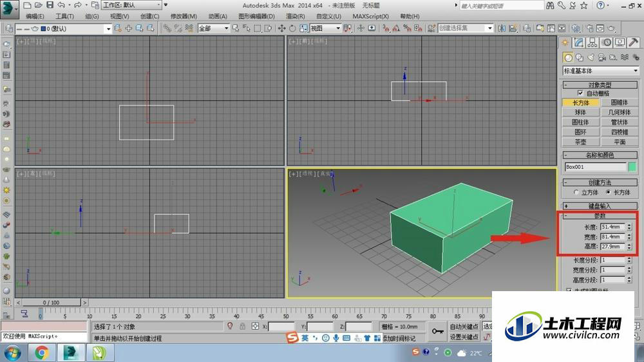Open the 帮助(H) menu
The width and height of the screenshot is (644, 362).
pyautogui.click(x=410, y=17)
